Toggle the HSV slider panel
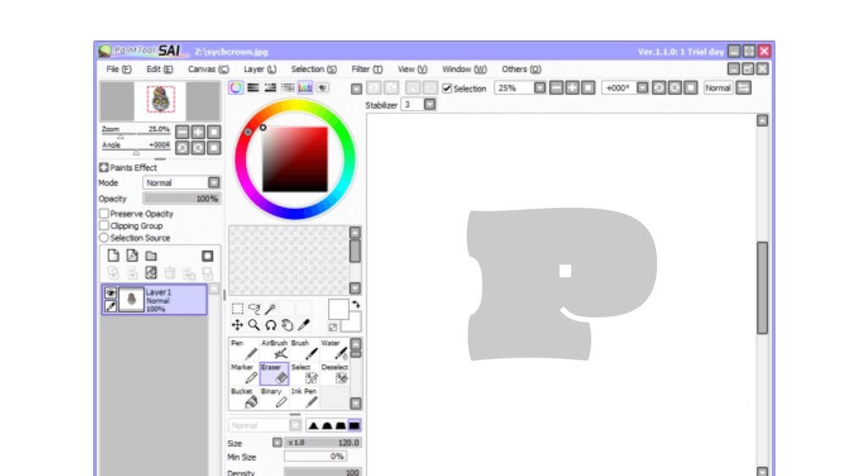The height and width of the screenshot is (476, 868). tap(270, 88)
